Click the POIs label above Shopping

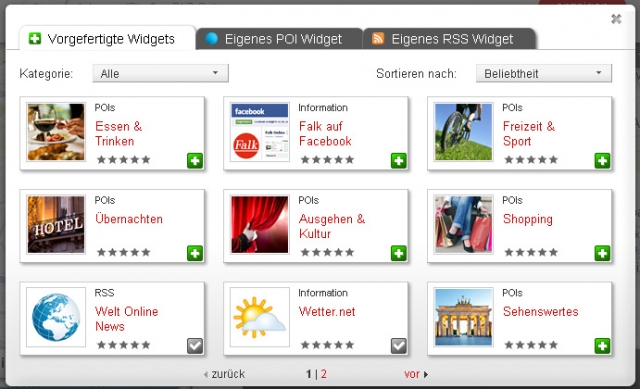(x=513, y=200)
